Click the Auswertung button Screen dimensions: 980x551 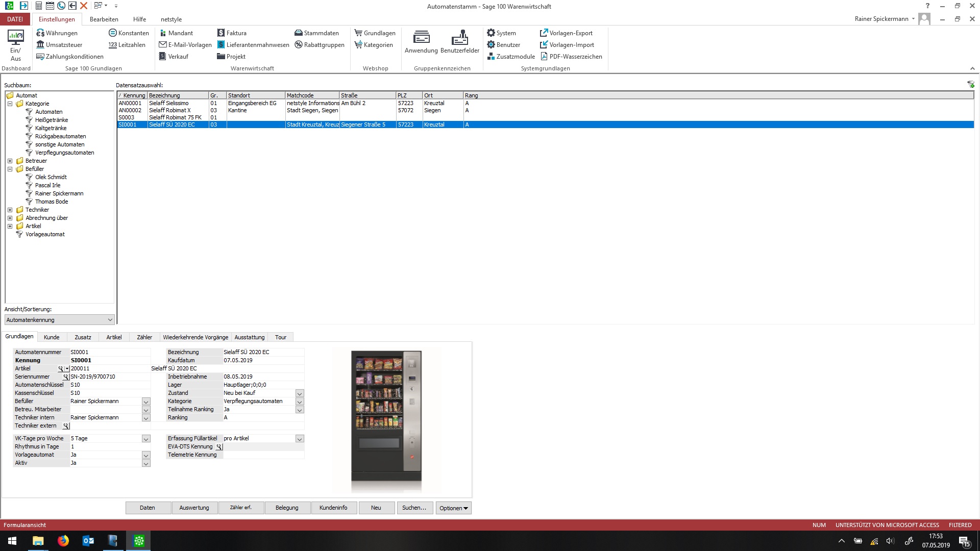coord(194,508)
